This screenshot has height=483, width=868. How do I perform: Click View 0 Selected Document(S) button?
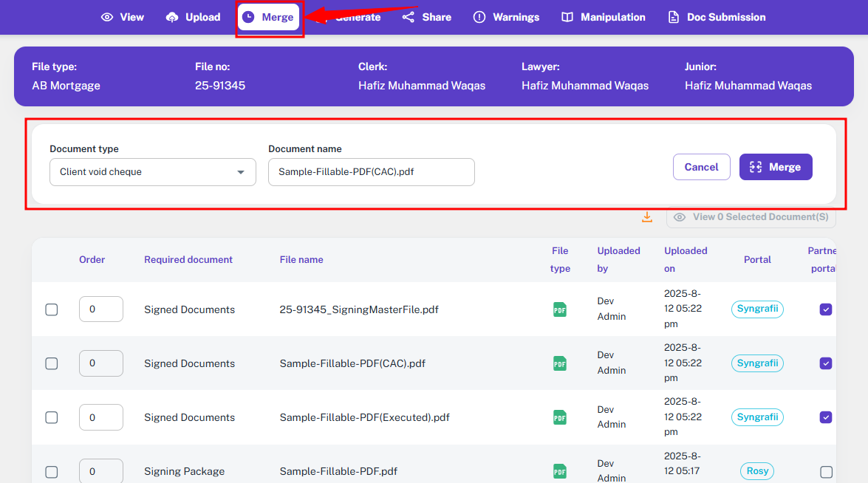(751, 217)
